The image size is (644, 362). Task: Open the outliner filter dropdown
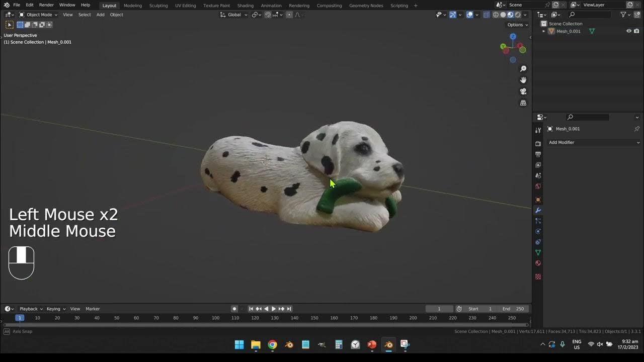[x=625, y=15]
